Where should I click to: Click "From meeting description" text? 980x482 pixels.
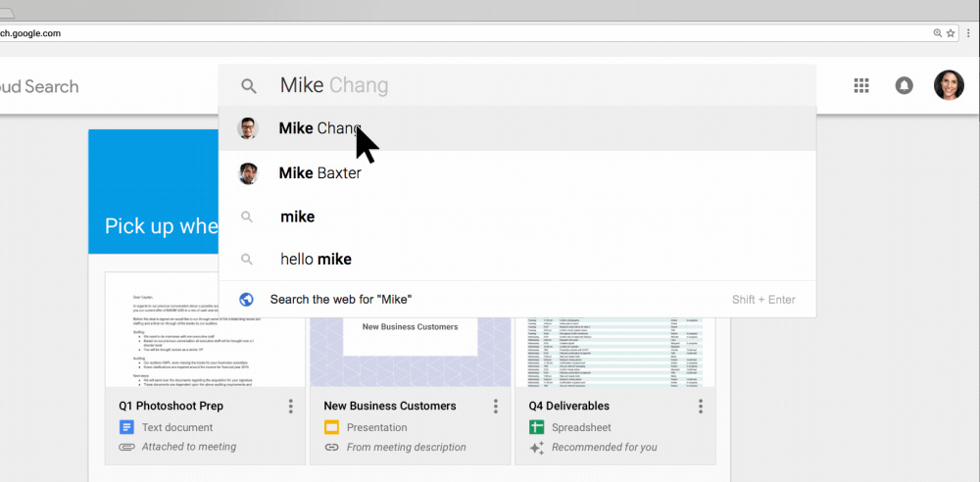[407, 447]
